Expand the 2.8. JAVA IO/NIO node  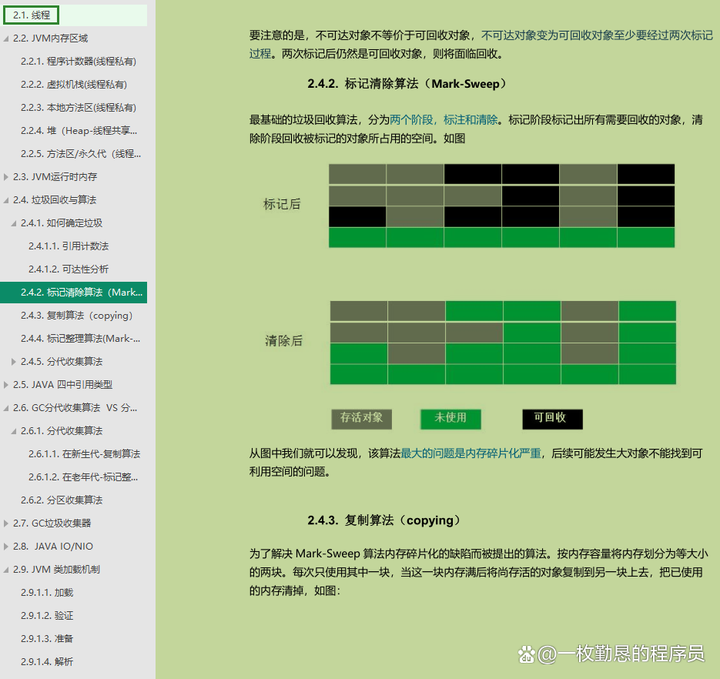[x=6, y=546]
